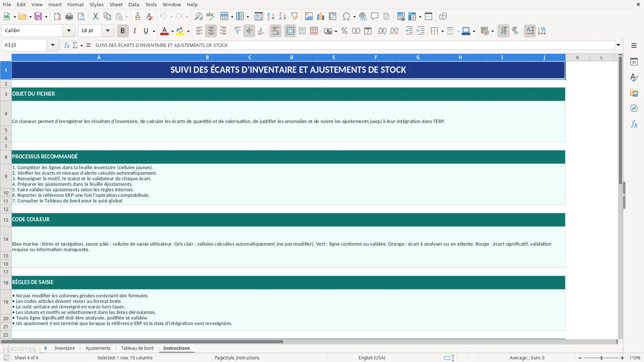
Task: Open sidebar Navigator compass icon
Action: click(634, 109)
